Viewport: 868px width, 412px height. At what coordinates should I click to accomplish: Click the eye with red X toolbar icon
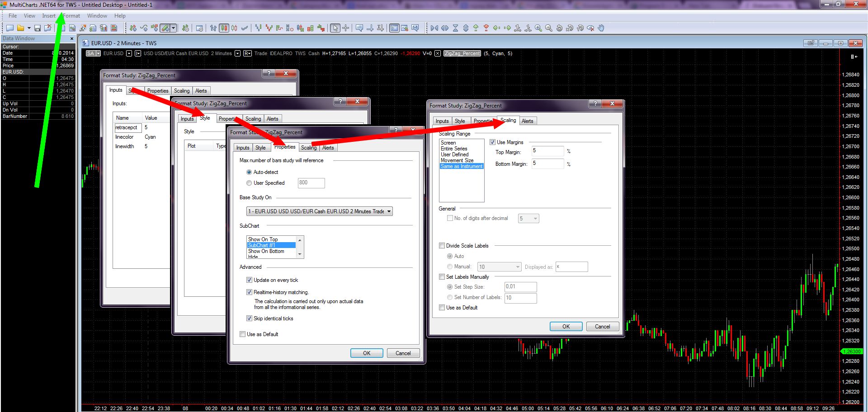pyautogui.click(x=590, y=28)
